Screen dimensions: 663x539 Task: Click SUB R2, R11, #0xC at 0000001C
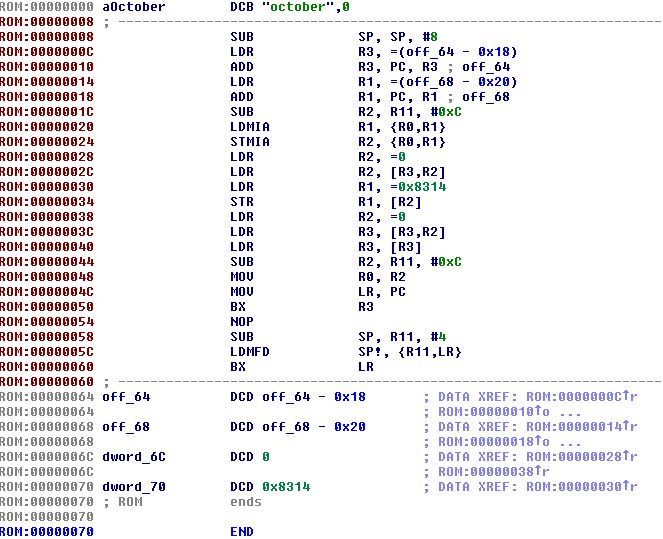346,112
